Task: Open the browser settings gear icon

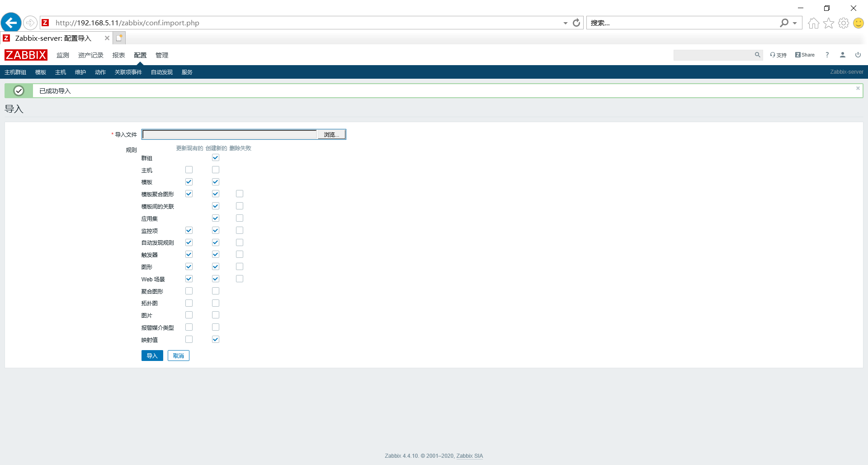Action: (x=843, y=23)
